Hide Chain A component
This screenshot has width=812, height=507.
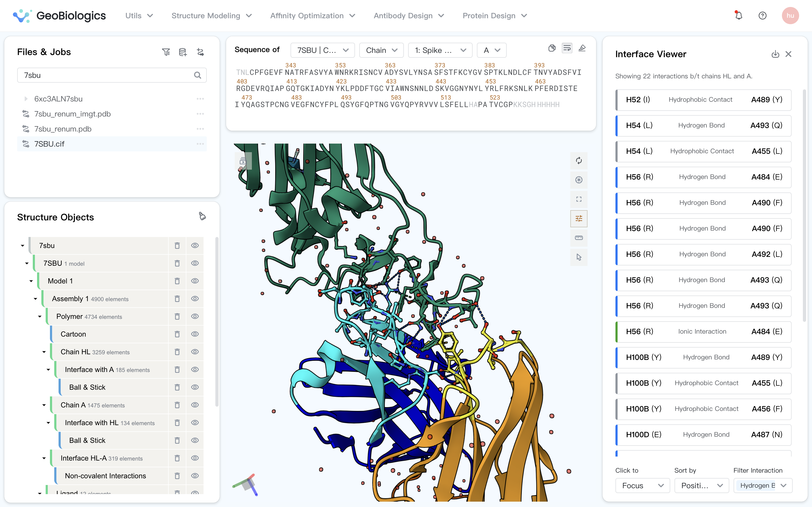[195, 405]
